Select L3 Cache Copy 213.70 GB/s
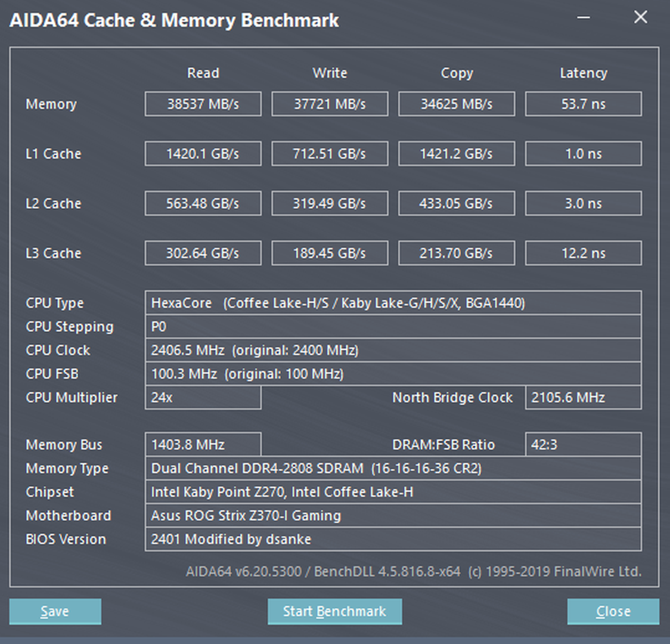Viewport: 670px width, 644px height. [457, 253]
